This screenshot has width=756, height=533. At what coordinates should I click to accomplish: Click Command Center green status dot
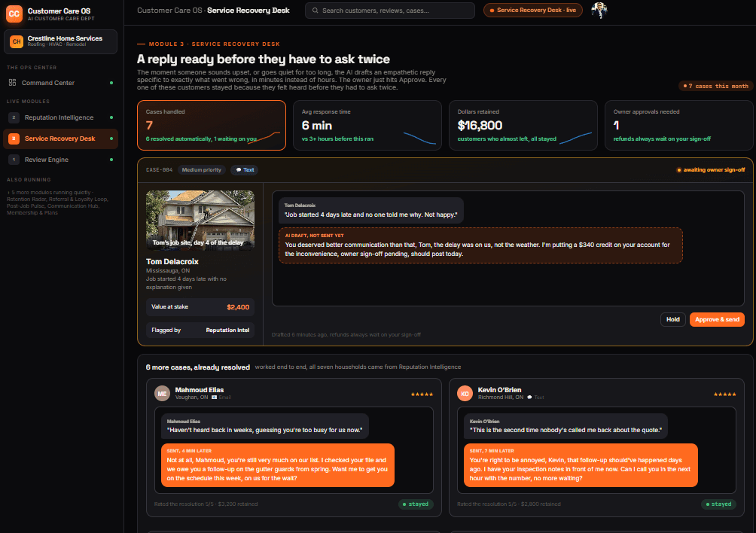pyautogui.click(x=111, y=83)
